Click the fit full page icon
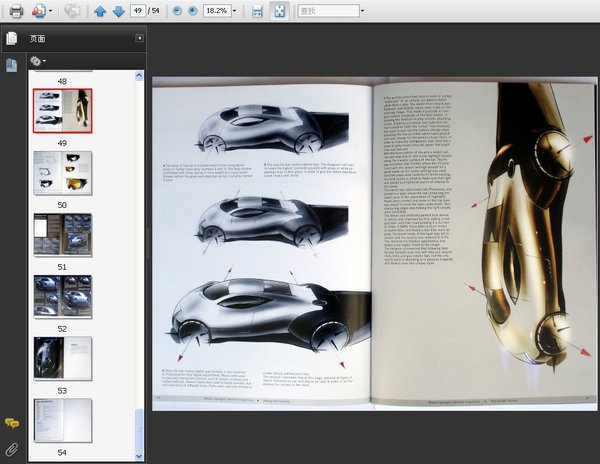This screenshot has width=600, height=464. coord(279,11)
